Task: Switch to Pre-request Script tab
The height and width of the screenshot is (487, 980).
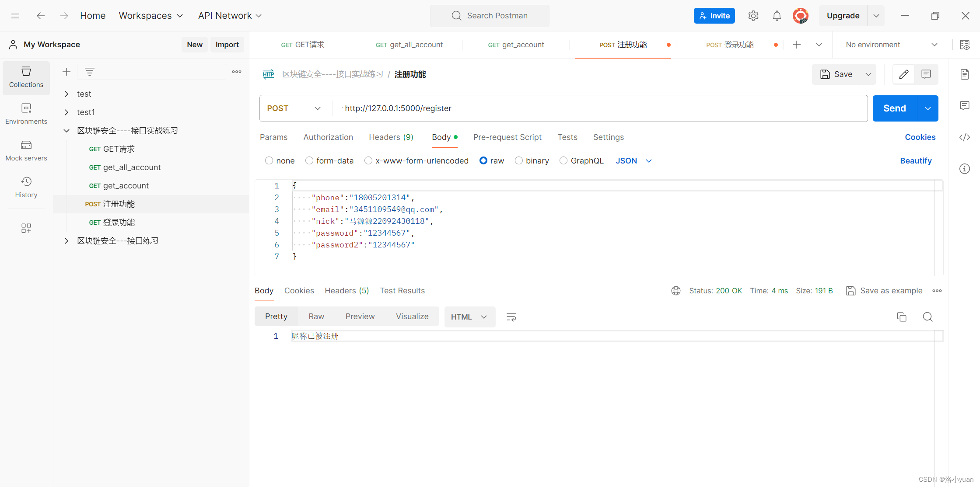Action: (507, 137)
